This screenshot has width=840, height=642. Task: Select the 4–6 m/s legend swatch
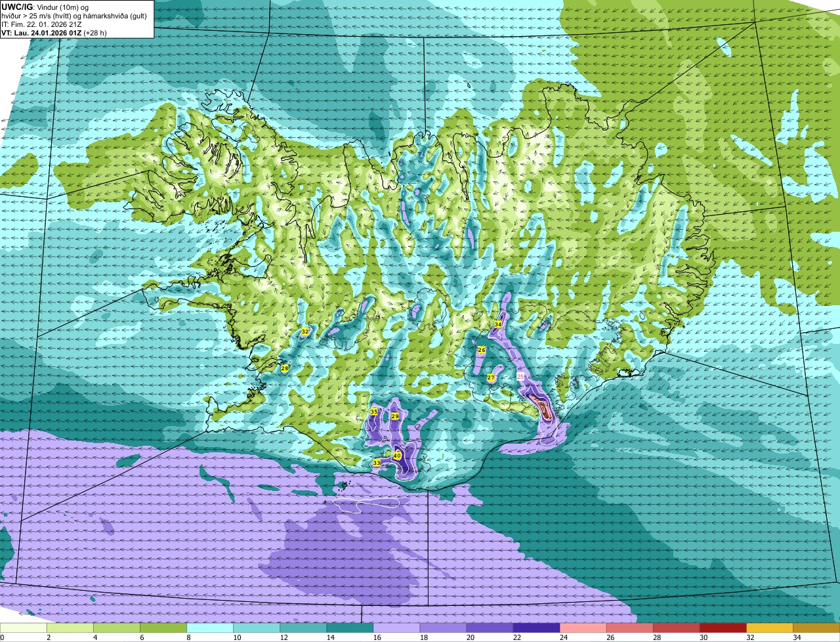(117, 628)
